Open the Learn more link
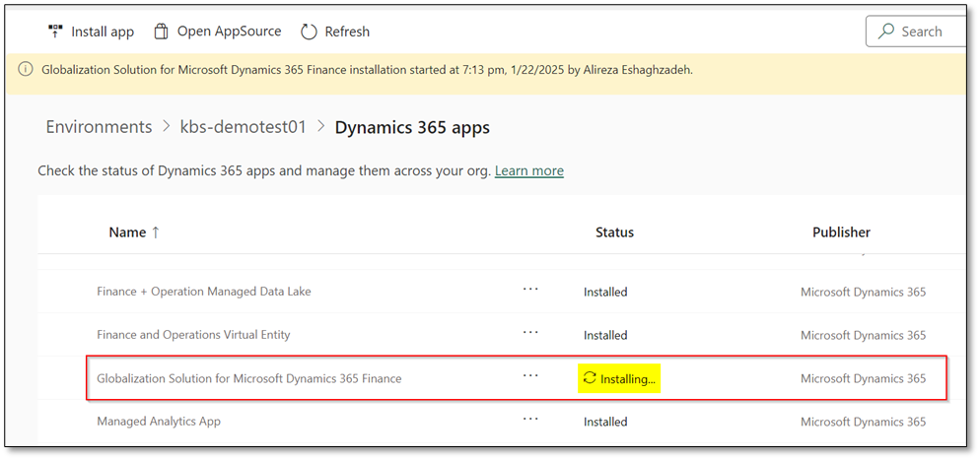The width and height of the screenshot is (980, 460). [528, 170]
